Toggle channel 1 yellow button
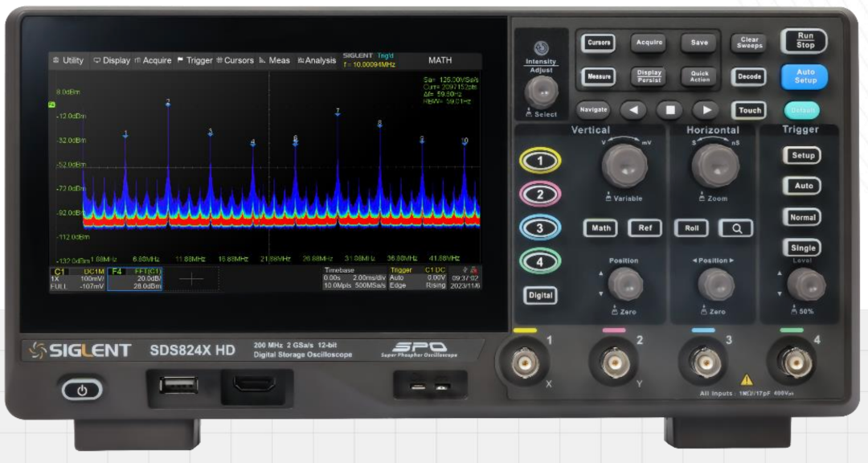The height and width of the screenshot is (463, 868). pyautogui.click(x=540, y=161)
